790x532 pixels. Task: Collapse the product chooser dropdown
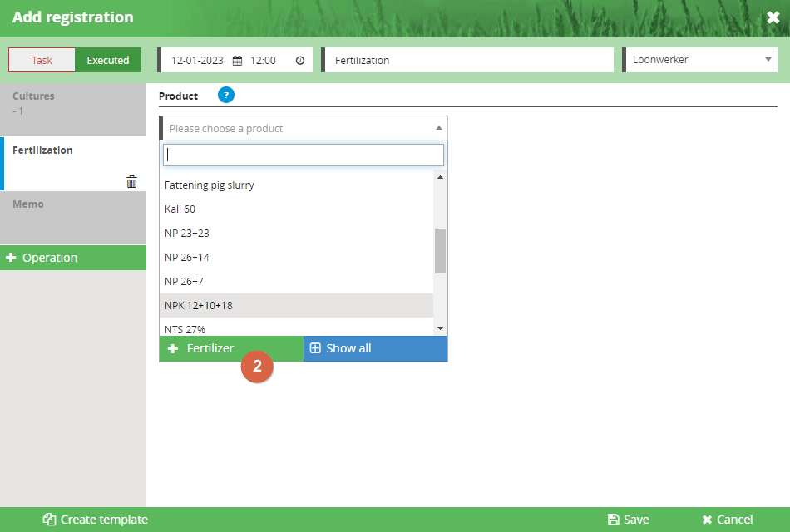438,128
